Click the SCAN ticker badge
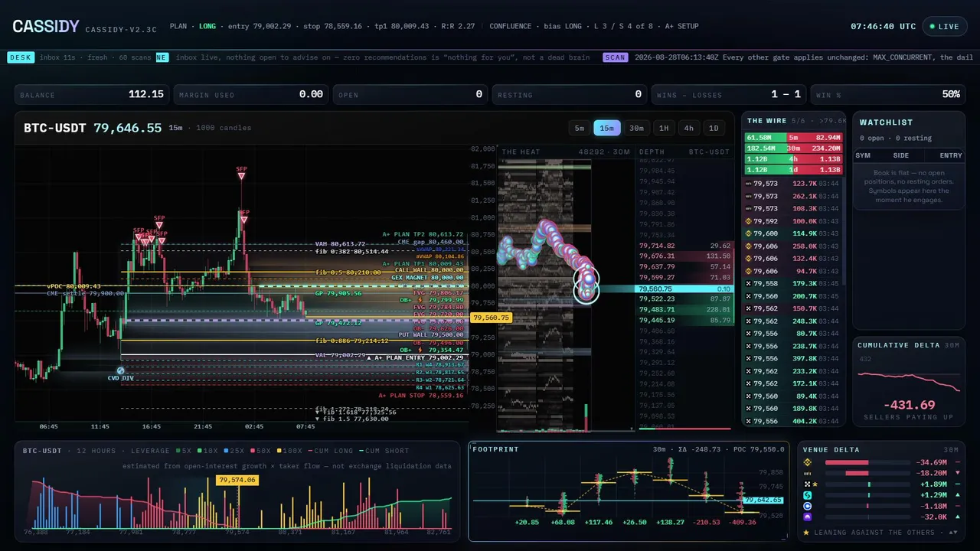Viewport: 980px width, 551px height. tap(615, 57)
